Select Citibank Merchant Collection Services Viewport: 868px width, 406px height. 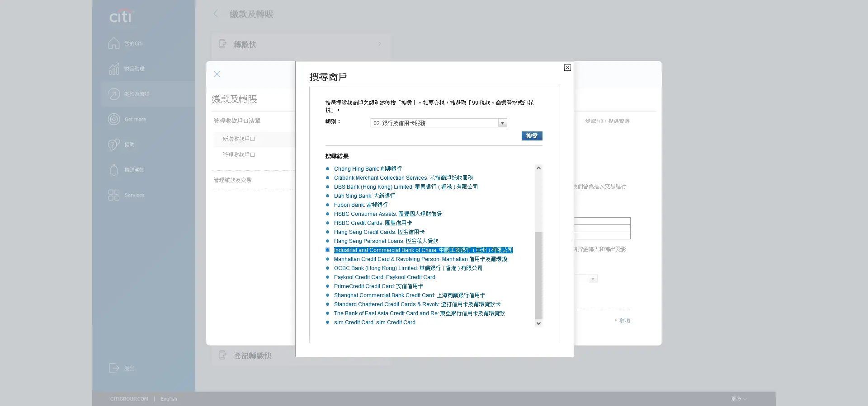click(403, 178)
